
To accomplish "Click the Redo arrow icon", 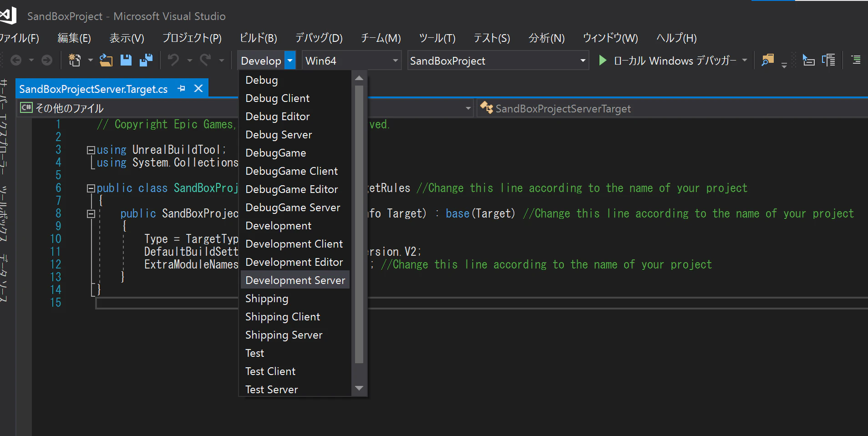I will point(205,60).
